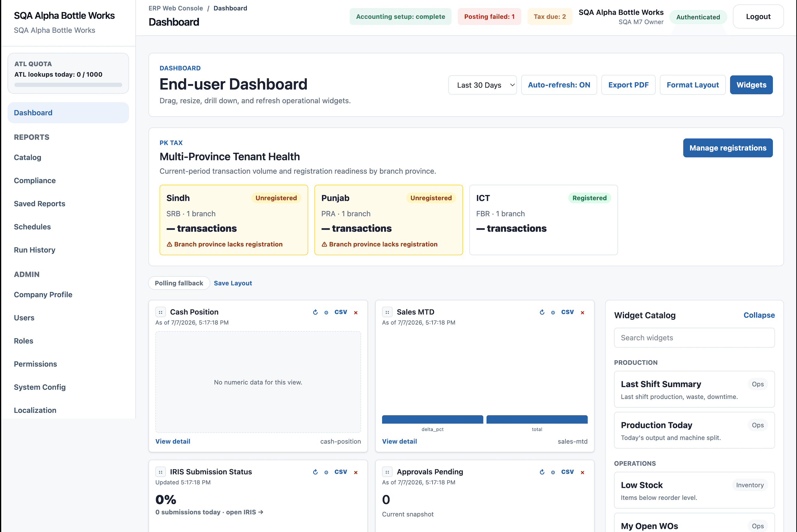Collapse the Widget Catalog panel
The width and height of the screenshot is (797, 532).
point(759,315)
